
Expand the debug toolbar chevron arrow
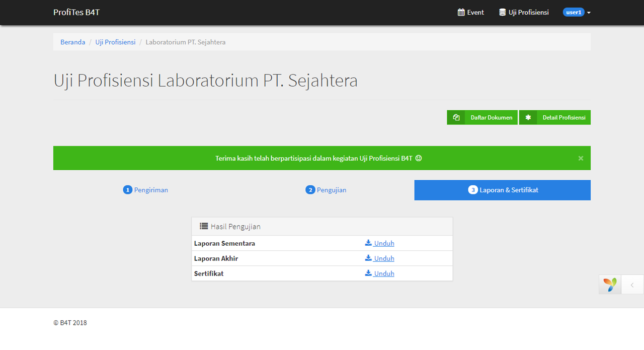632,285
